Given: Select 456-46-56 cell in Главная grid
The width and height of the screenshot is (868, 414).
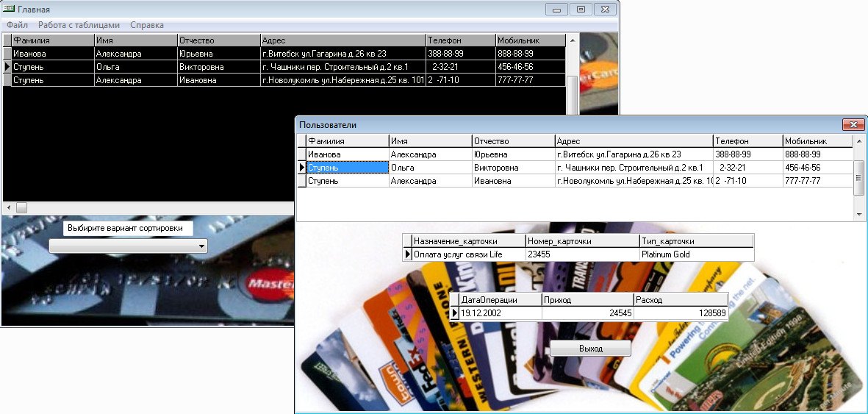Looking at the screenshot, I should pos(531,66).
